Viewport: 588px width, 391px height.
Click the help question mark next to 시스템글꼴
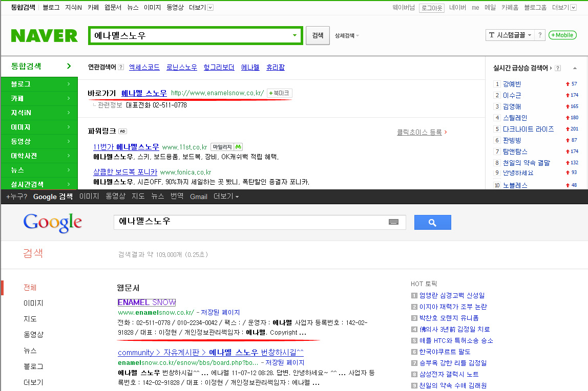tap(540, 35)
